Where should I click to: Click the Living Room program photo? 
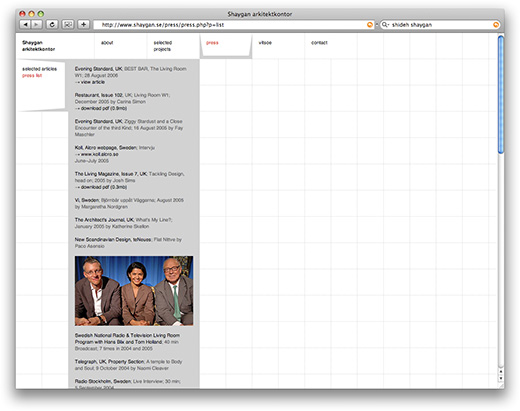click(x=134, y=291)
